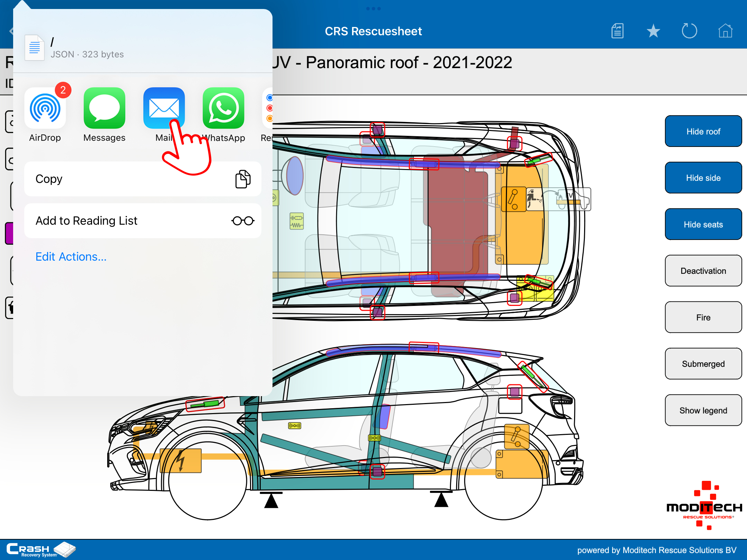
Task: Go to home screen icon
Action: 725,31
